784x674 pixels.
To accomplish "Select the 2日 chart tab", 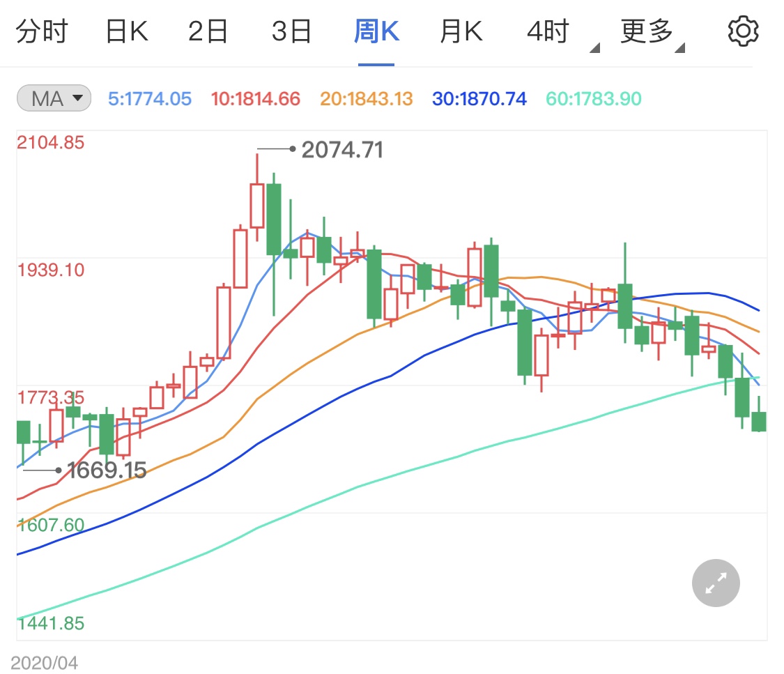I will [208, 33].
